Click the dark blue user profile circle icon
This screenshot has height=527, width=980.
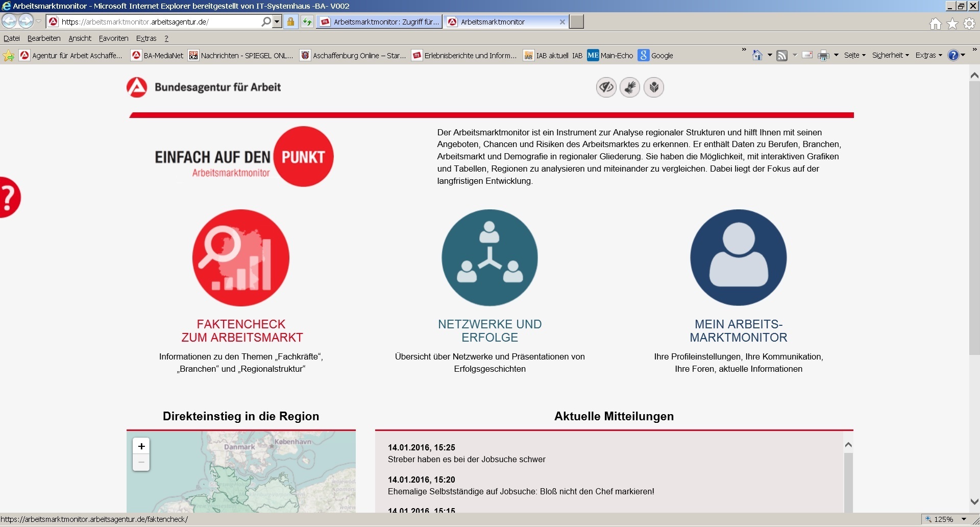[x=738, y=257]
